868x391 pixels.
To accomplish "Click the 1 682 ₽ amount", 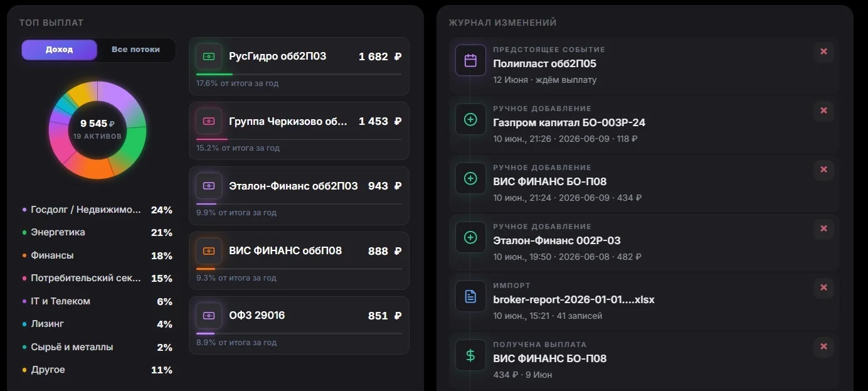I will point(380,56).
